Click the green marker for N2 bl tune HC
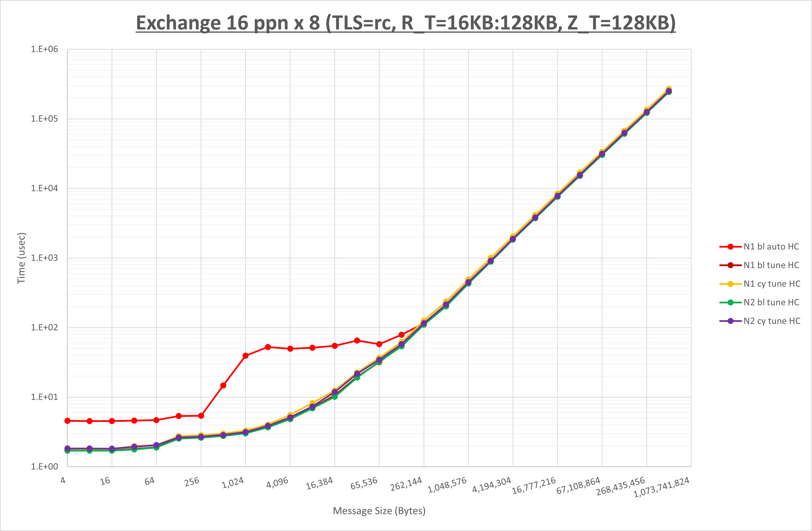The image size is (812, 531). coord(731,302)
